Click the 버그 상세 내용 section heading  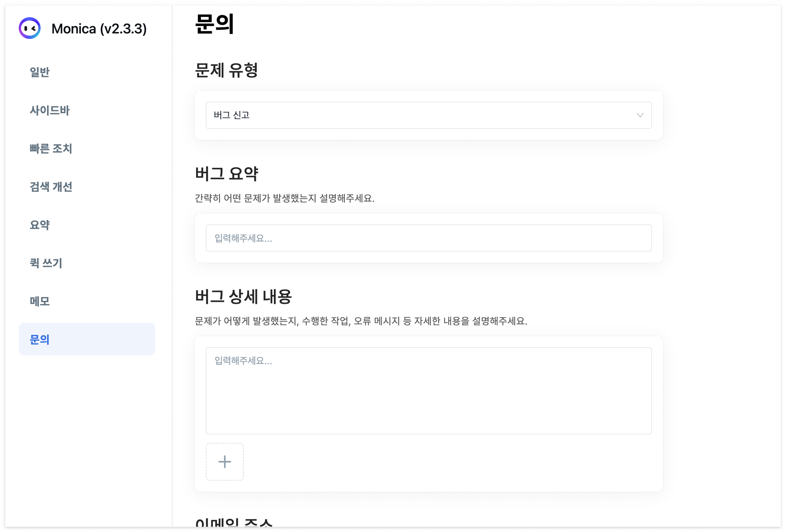[243, 297]
